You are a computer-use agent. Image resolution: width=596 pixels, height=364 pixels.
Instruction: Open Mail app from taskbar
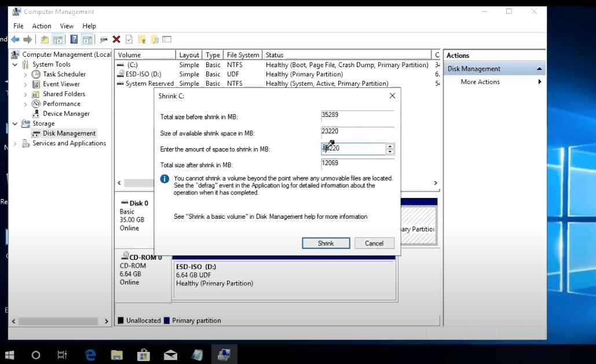(x=170, y=355)
